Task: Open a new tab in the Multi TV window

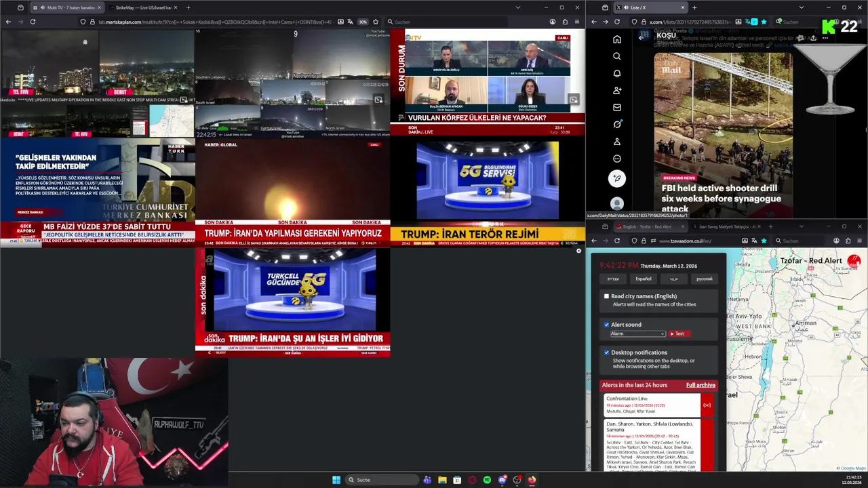Action: [188, 7]
